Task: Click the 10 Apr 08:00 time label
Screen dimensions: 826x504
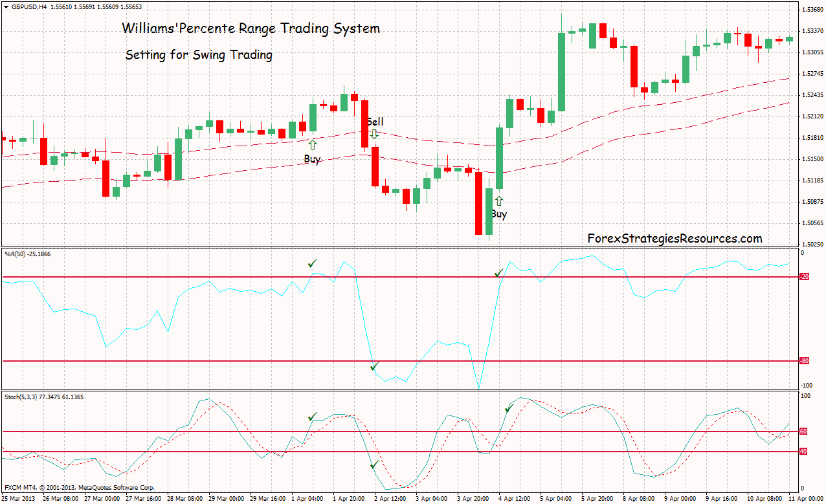Action: 764,499
